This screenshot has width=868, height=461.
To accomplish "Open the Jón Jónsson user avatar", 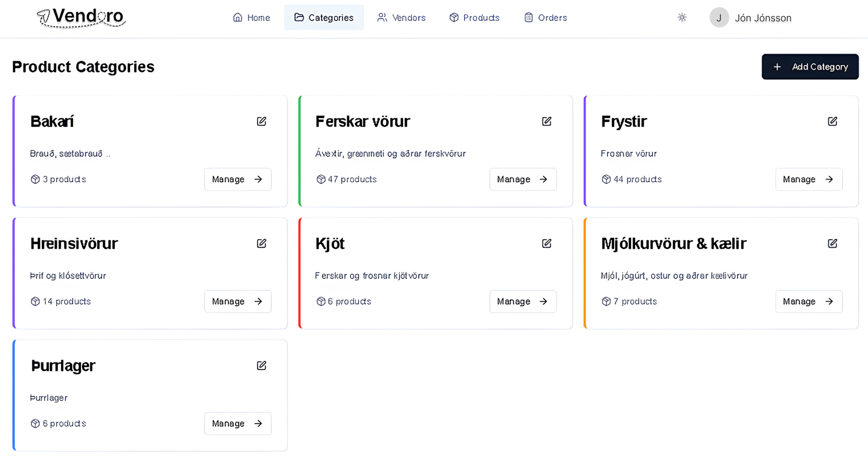I will (719, 18).
